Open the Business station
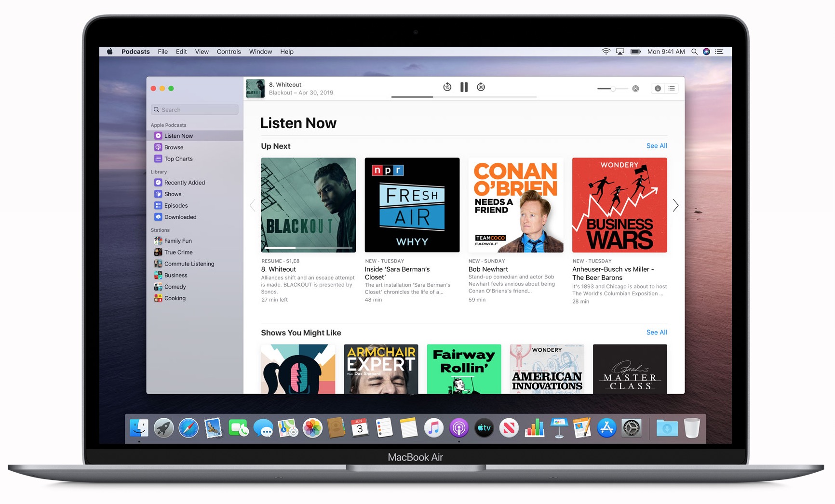This screenshot has height=504, width=835. [x=195, y=276]
